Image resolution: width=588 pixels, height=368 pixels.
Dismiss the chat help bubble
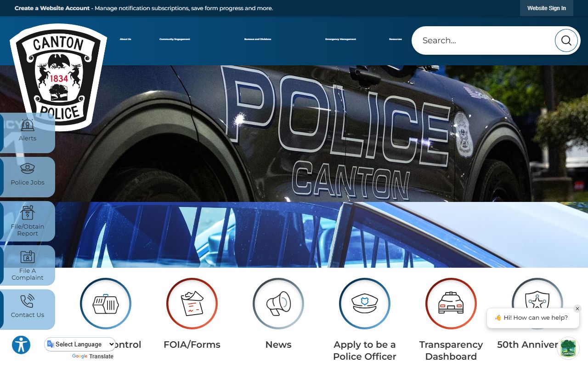(577, 309)
